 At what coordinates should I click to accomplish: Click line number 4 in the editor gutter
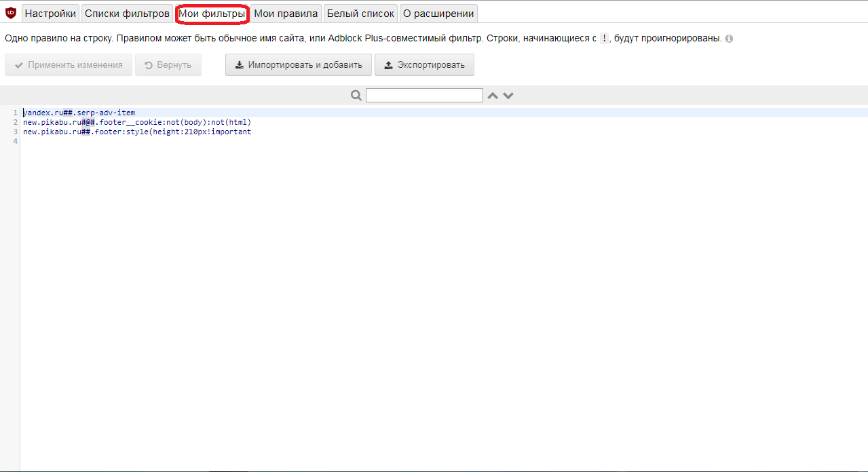[x=15, y=141]
